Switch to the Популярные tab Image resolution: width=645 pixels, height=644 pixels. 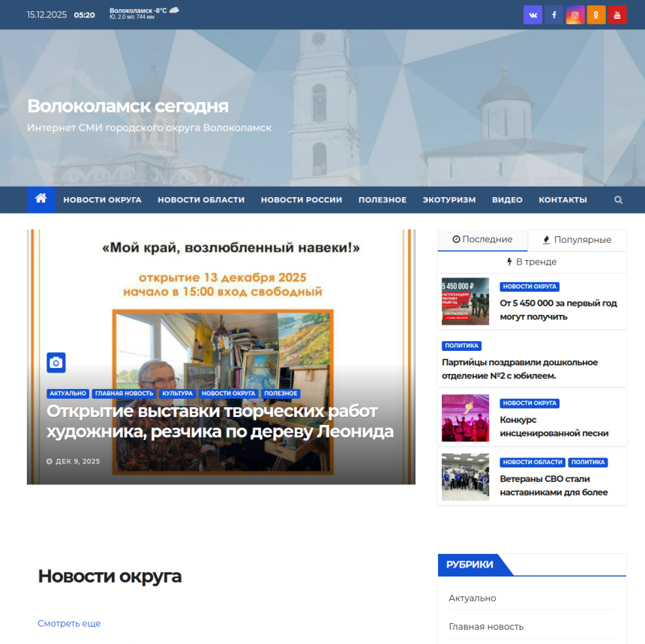(577, 240)
